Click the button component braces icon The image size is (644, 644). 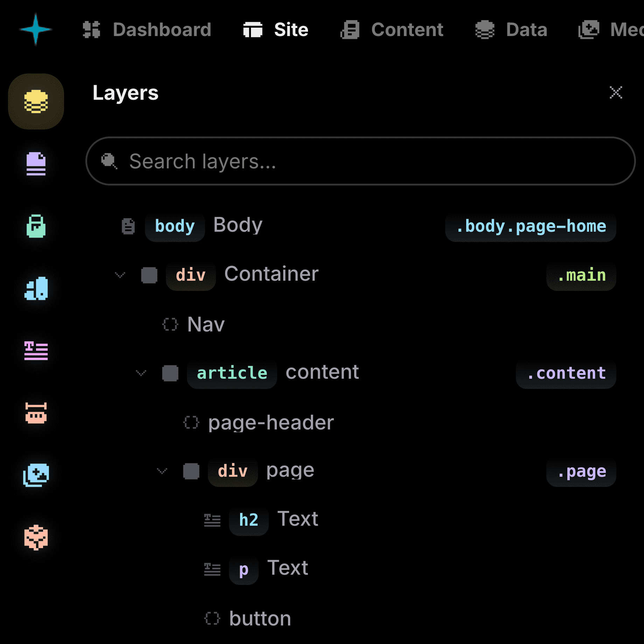[x=212, y=618]
